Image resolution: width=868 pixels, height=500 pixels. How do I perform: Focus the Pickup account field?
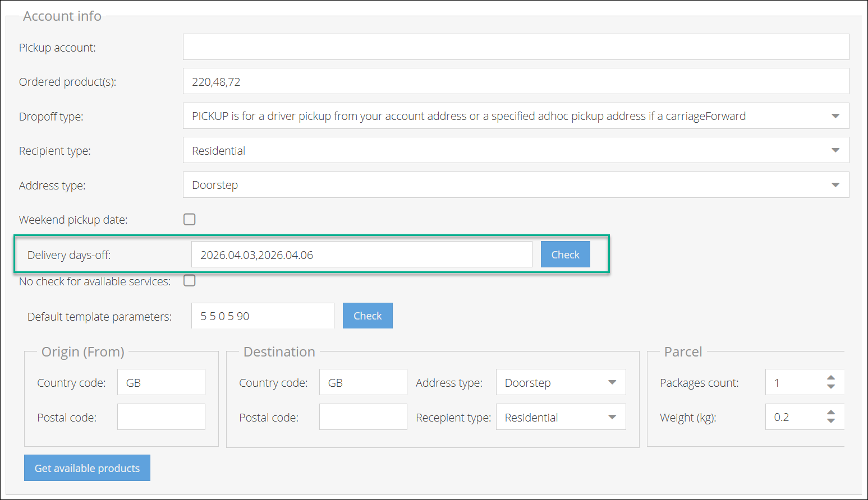pyautogui.click(x=515, y=47)
